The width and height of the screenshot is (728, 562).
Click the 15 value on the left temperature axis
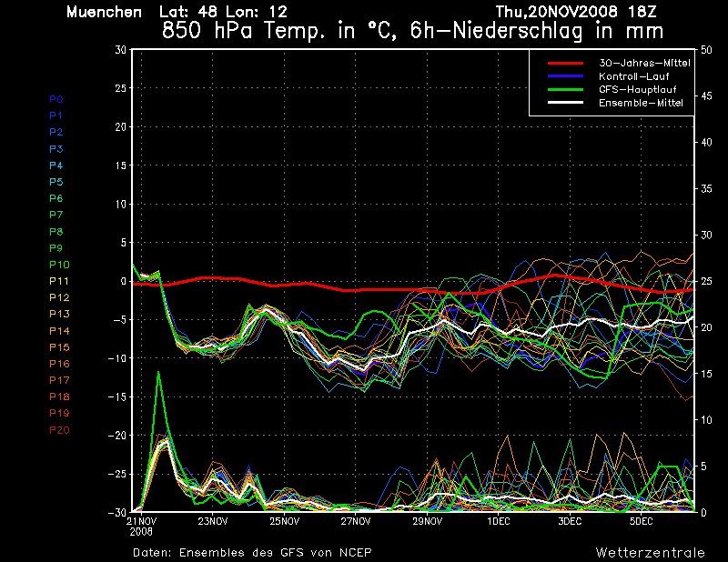(121, 166)
